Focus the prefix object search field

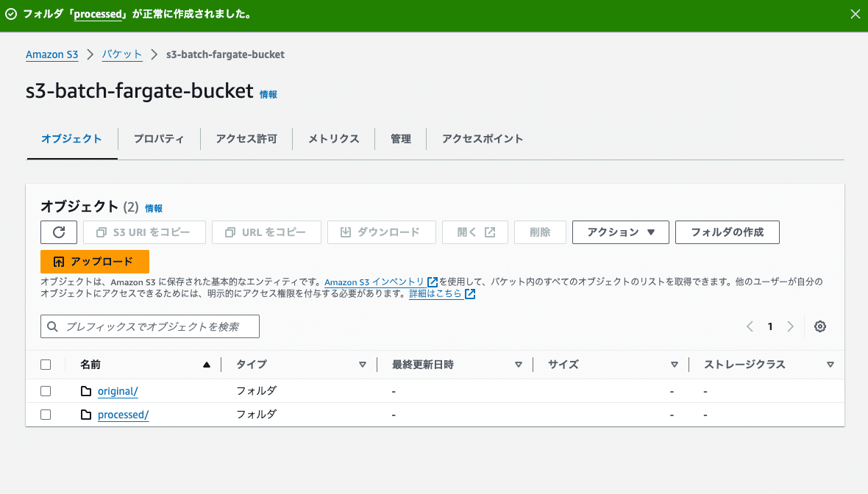pyautogui.click(x=150, y=326)
